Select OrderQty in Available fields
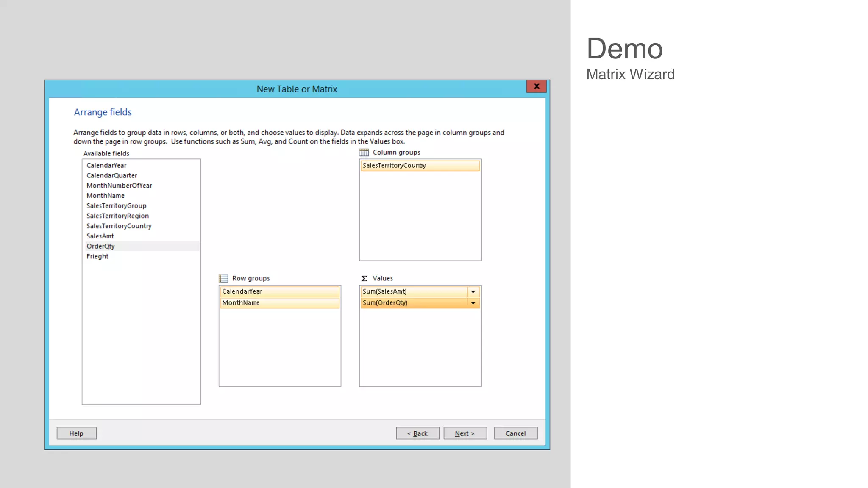 [x=141, y=246]
